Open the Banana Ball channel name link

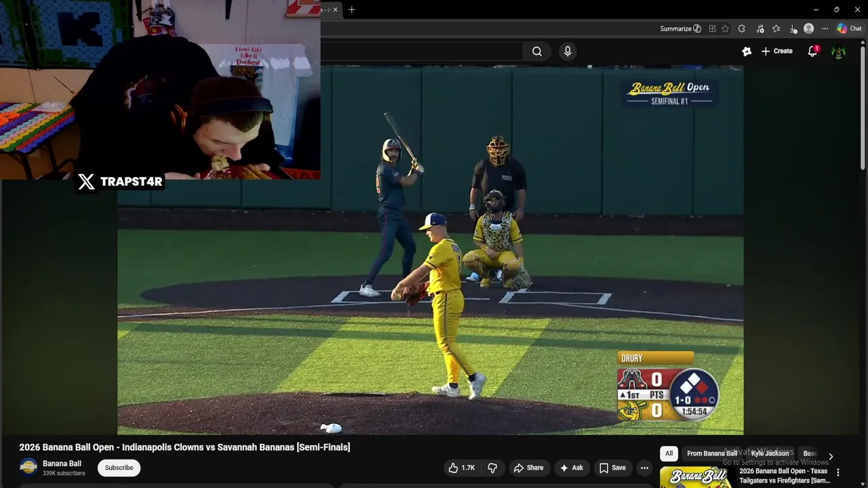62,464
